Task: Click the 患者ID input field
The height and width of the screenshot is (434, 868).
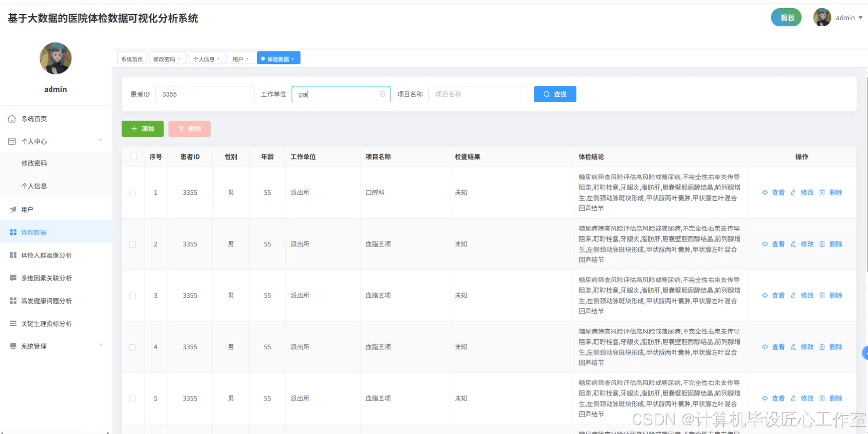Action: pos(204,94)
